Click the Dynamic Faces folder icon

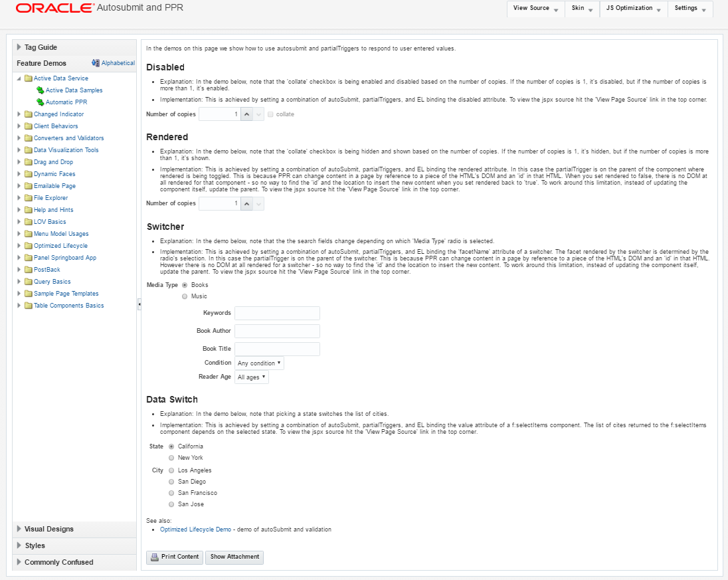pos(29,174)
